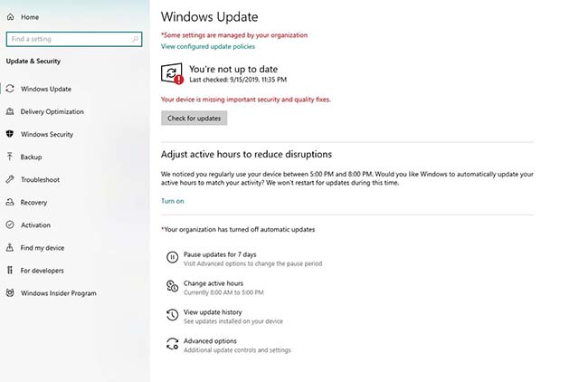The height and width of the screenshot is (382, 588).
Task: Click the search magnifier icon in Find a setting
Action: 135,39
